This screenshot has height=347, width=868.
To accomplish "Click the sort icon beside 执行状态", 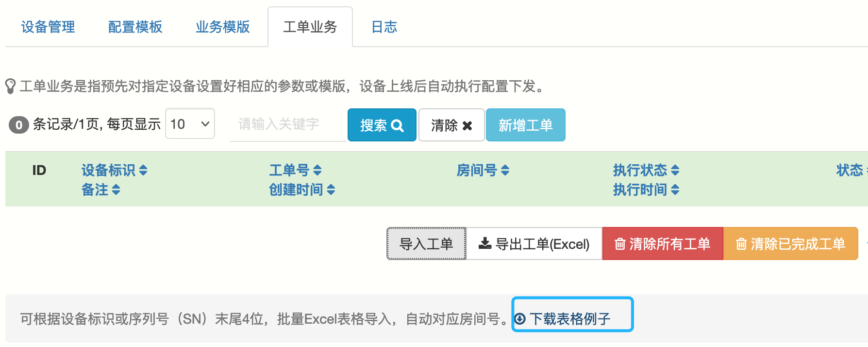I will pos(675,170).
